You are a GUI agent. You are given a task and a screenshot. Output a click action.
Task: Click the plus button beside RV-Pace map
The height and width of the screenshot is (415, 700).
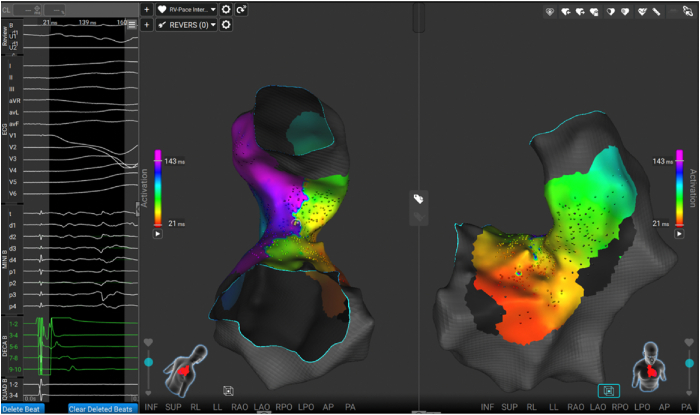(147, 9)
